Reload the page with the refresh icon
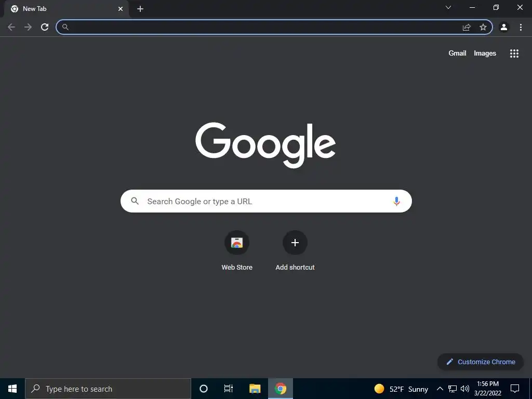The width and height of the screenshot is (532, 399). click(x=45, y=27)
